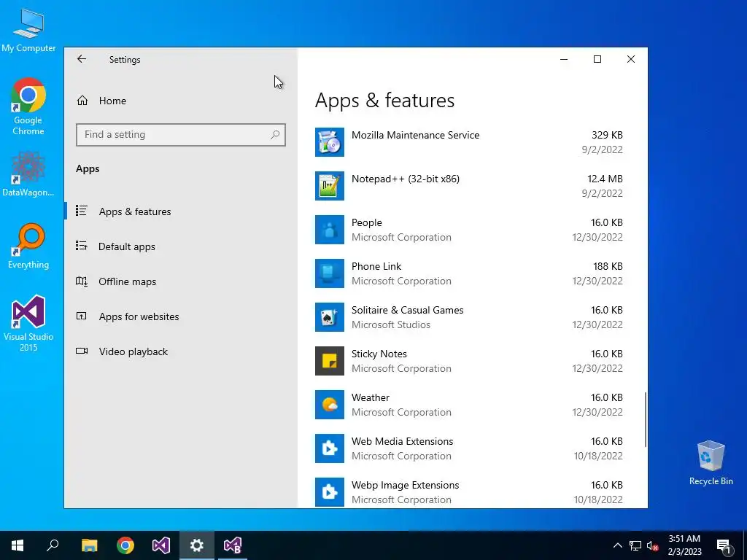Open the Windows Start menu

click(18, 545)
